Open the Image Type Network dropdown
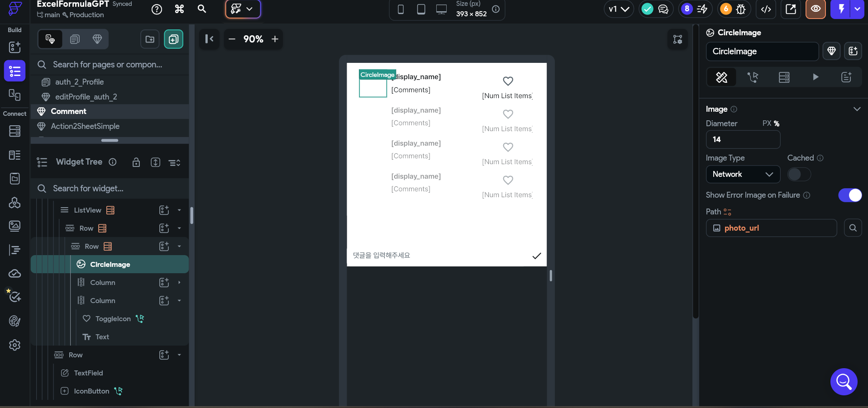868x408 pixels. point(743,174)
